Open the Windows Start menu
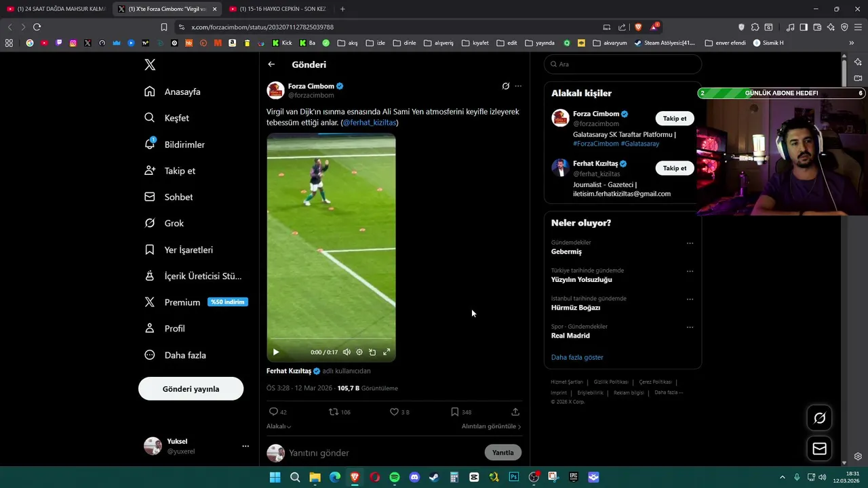The width and height of the screenshot is (868, 488). tap(275, 477)
